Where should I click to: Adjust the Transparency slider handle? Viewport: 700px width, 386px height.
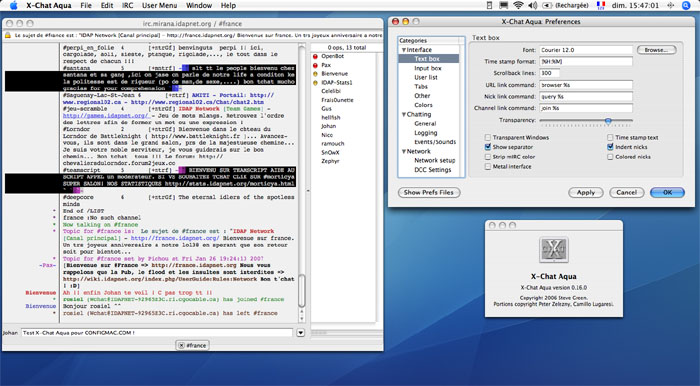pos(608,120)
